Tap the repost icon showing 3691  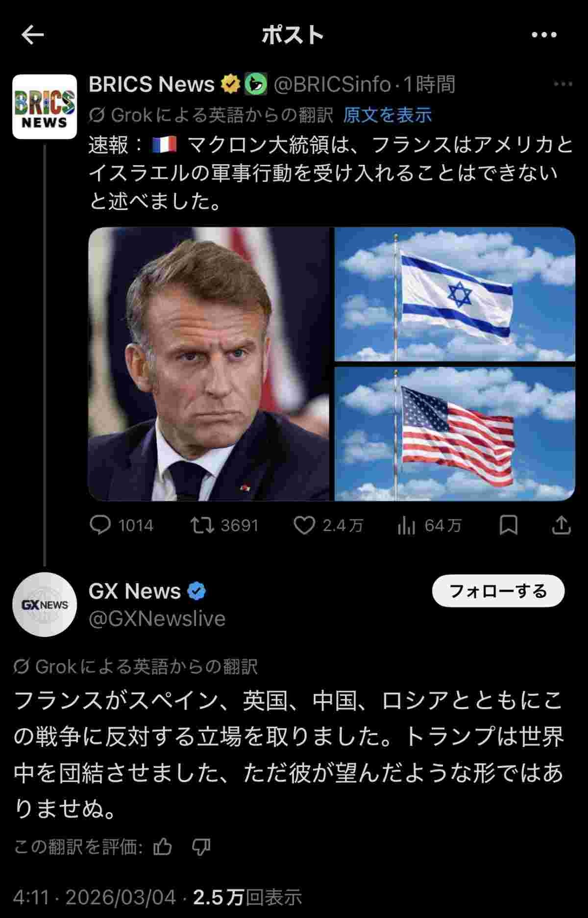202,525
